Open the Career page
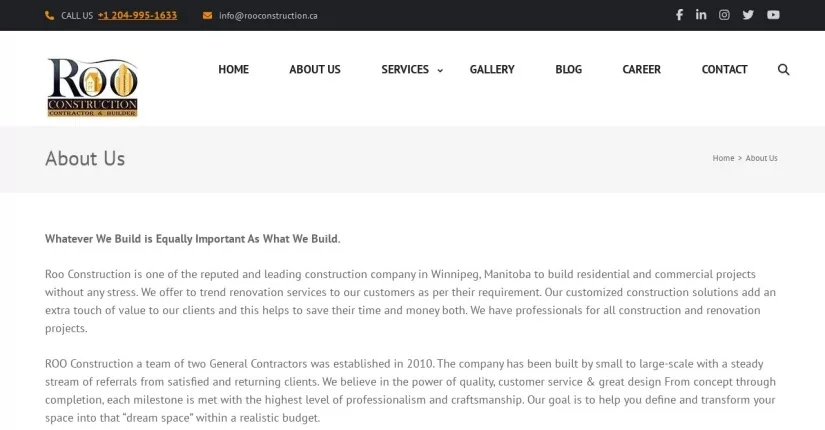 pyautogui.click(x=641, y=69)
